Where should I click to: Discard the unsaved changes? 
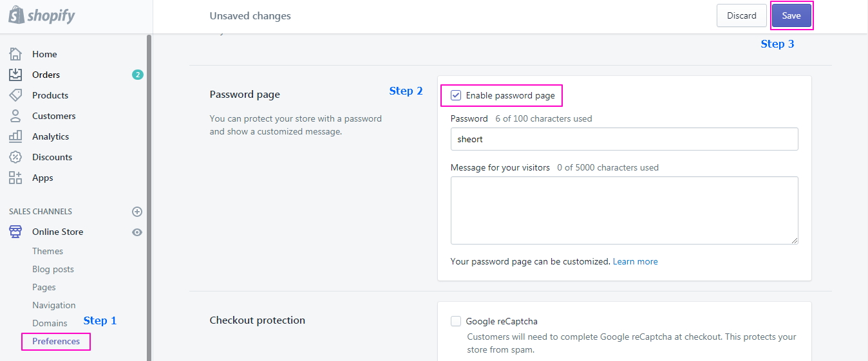[x=741, y=15]
